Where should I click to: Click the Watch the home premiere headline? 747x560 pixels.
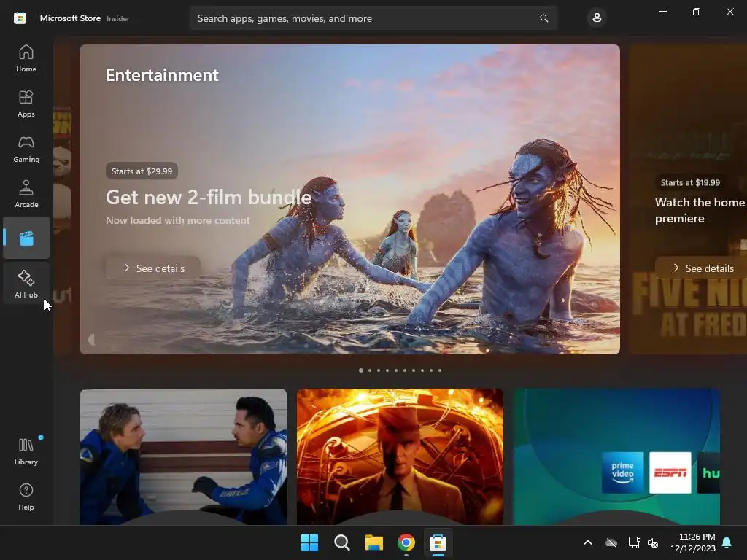(700, 210)
